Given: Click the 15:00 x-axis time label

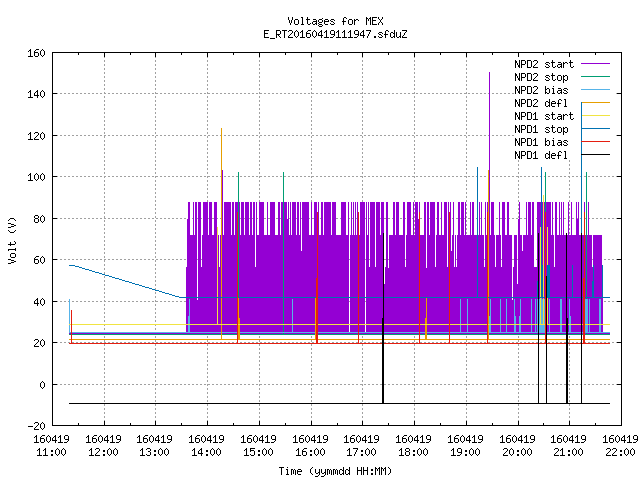Looking at the screenshot, I should click(258, 452).
